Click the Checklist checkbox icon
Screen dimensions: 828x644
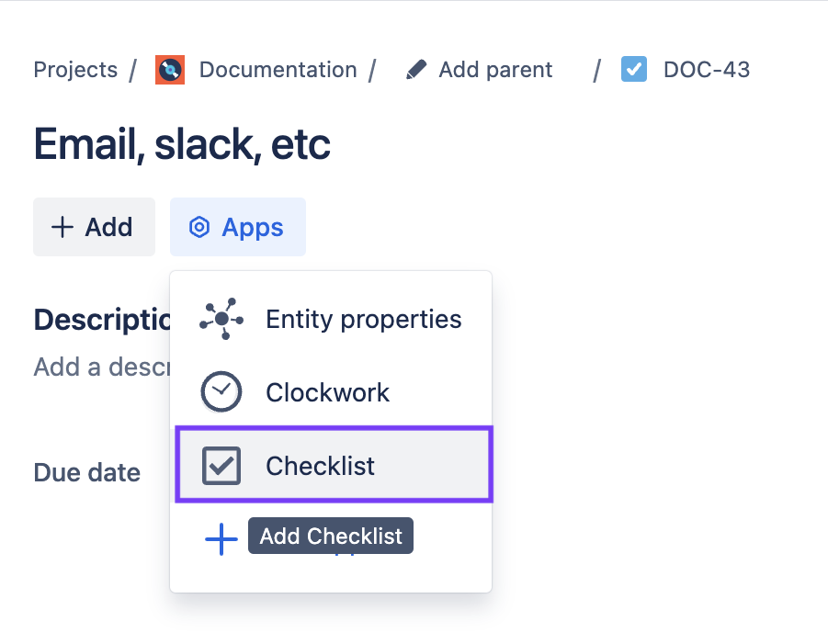click(x=221, y=464)
